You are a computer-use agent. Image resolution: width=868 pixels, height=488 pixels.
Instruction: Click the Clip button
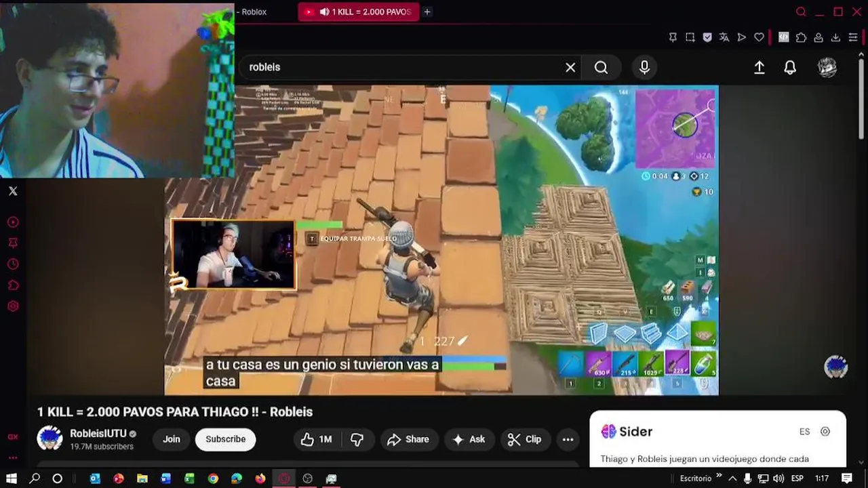point(525,439)
